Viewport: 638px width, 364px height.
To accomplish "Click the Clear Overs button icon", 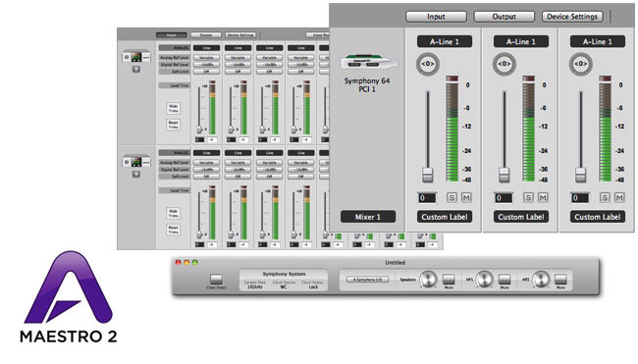I will 216,279.
